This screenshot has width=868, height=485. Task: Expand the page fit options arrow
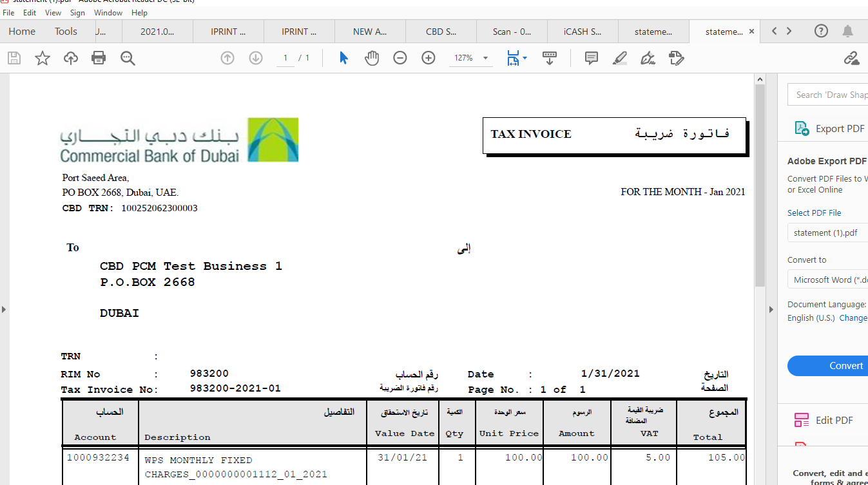pyautogui.click(x=525, y=58)
